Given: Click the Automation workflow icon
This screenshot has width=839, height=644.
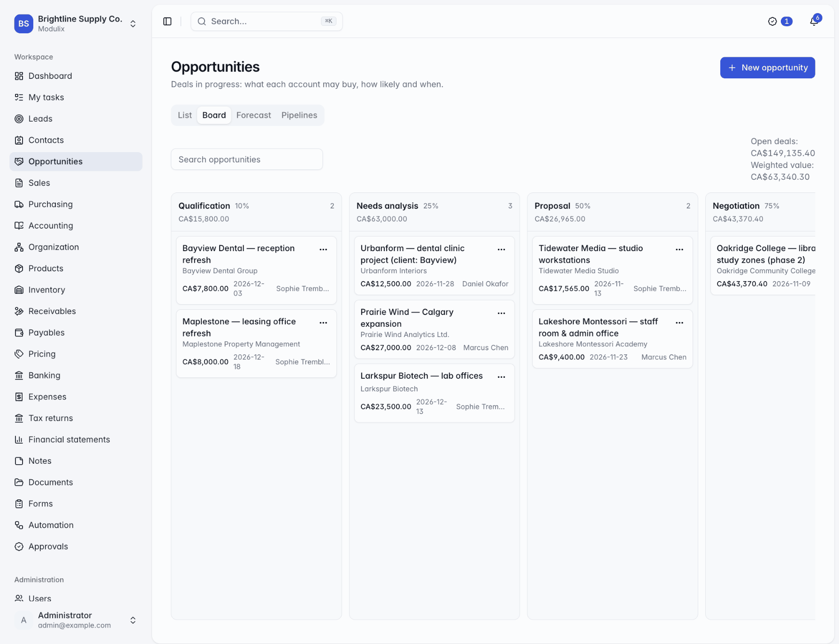Looking at the screenshot, I should tap(19, 525).
